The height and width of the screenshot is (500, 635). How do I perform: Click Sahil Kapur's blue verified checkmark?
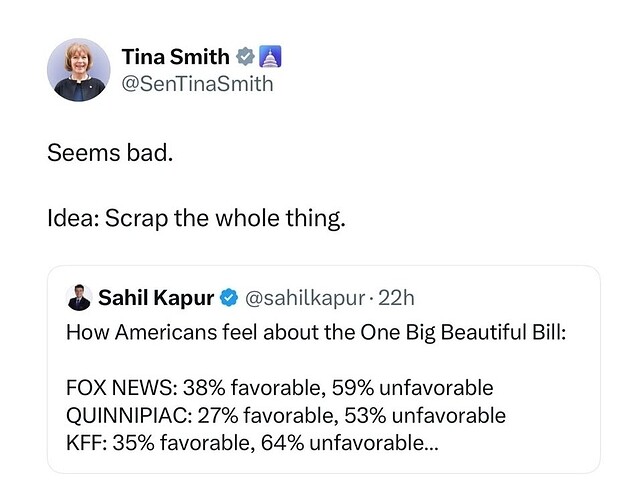[x=229, y=298]
